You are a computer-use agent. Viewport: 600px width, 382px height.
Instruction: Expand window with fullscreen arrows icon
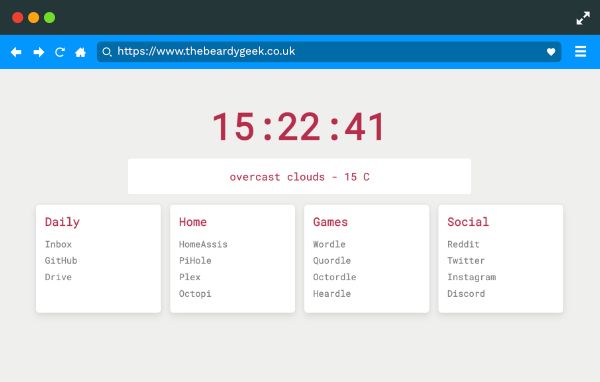coord(583,18)
